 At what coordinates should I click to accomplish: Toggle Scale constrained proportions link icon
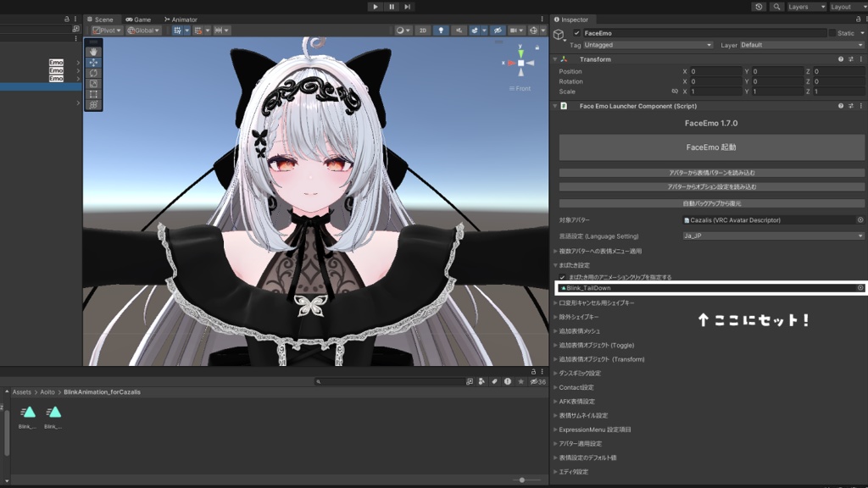pyautogui.click(x=675, y=91)
